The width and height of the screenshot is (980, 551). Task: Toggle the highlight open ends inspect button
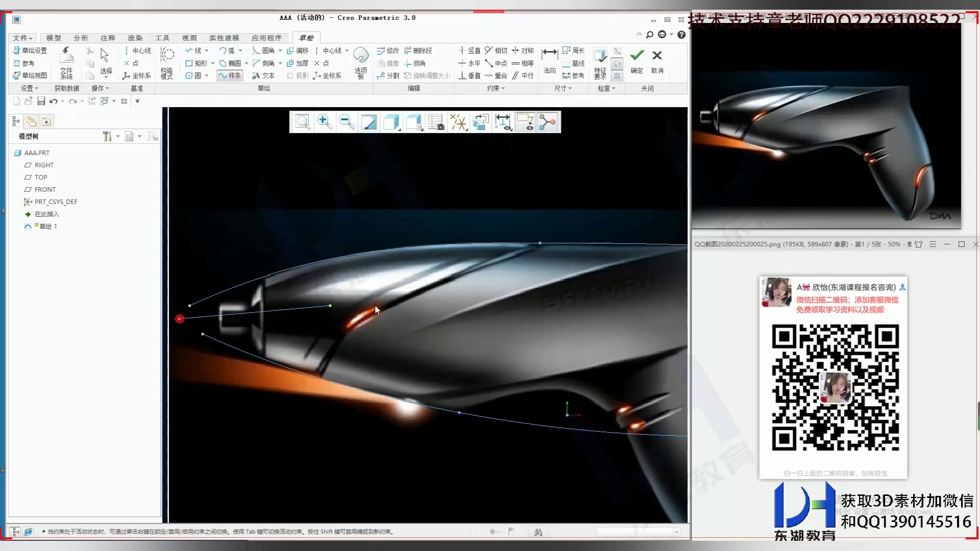coord(617,63)
